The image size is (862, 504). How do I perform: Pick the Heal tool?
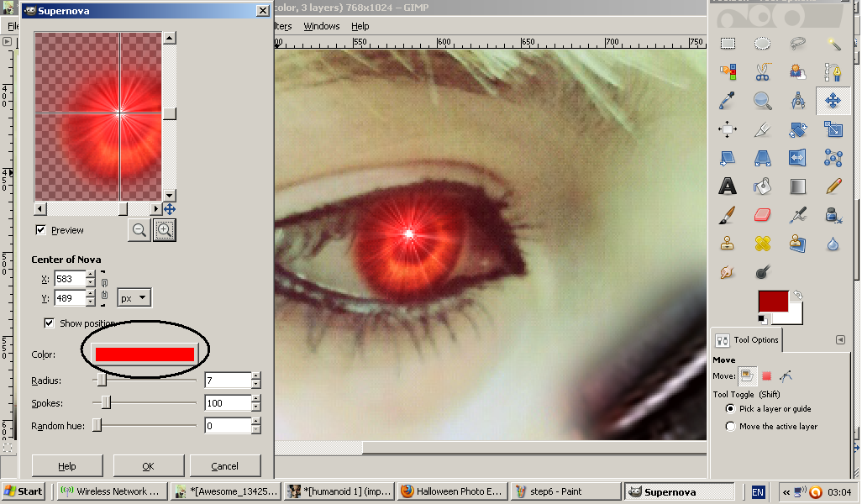[763, 244]
